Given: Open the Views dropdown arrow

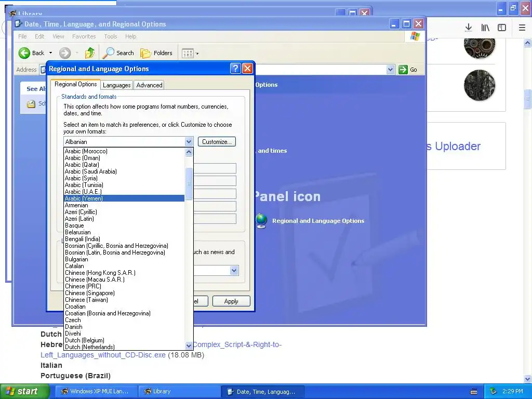Looking at the screenshot, I should point(197,54).
